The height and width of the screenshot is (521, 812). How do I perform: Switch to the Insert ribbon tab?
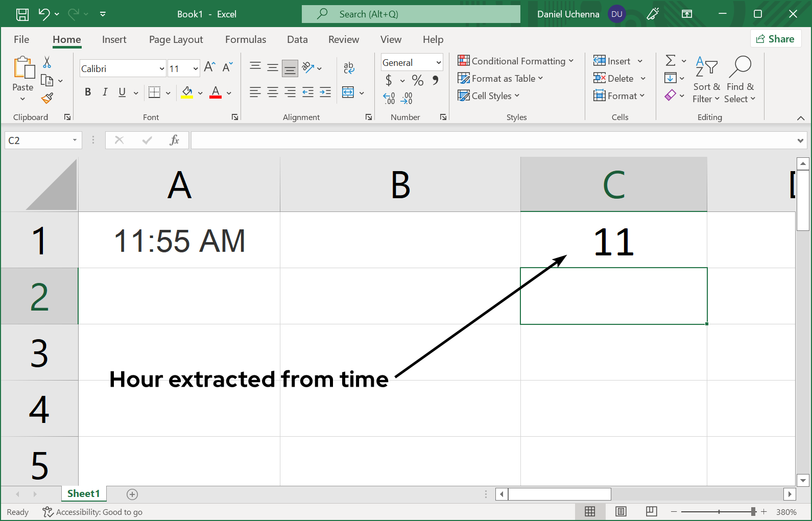point(114,39)
